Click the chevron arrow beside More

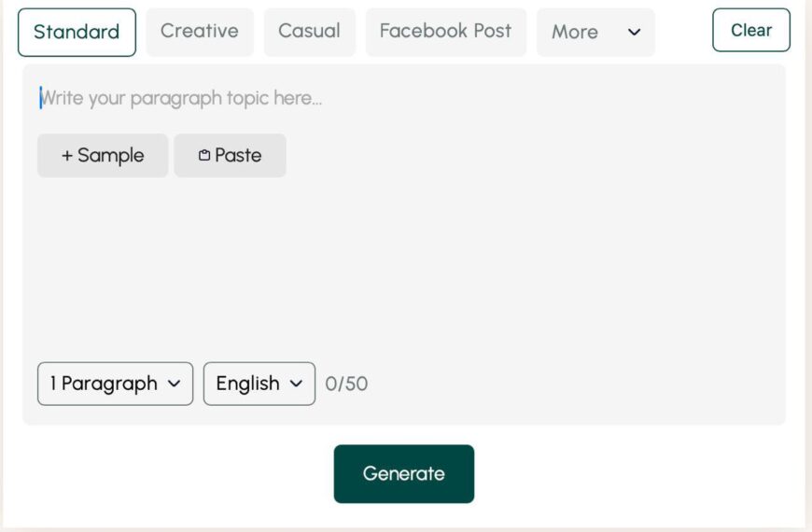tap(634, 33)
